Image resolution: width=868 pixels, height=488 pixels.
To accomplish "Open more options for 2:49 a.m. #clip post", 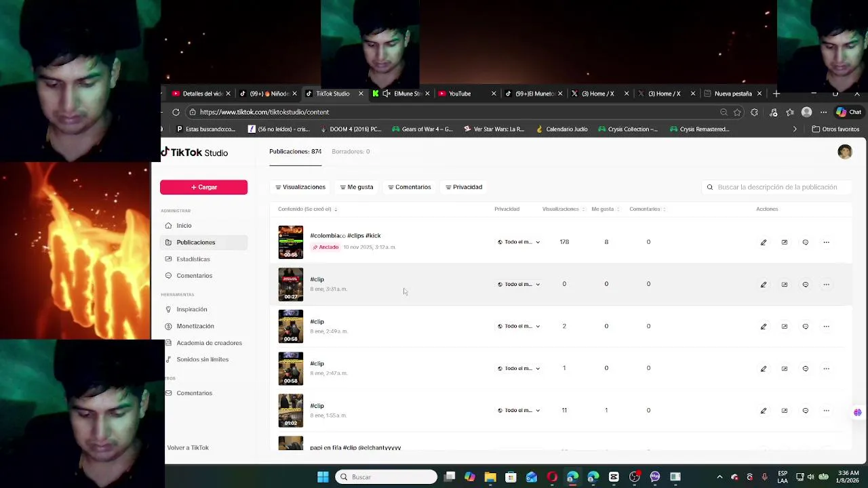I will (x=826, y=327).
